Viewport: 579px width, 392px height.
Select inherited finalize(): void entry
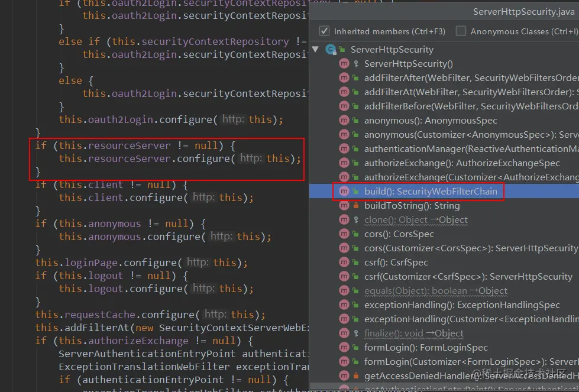coord(413,333)
